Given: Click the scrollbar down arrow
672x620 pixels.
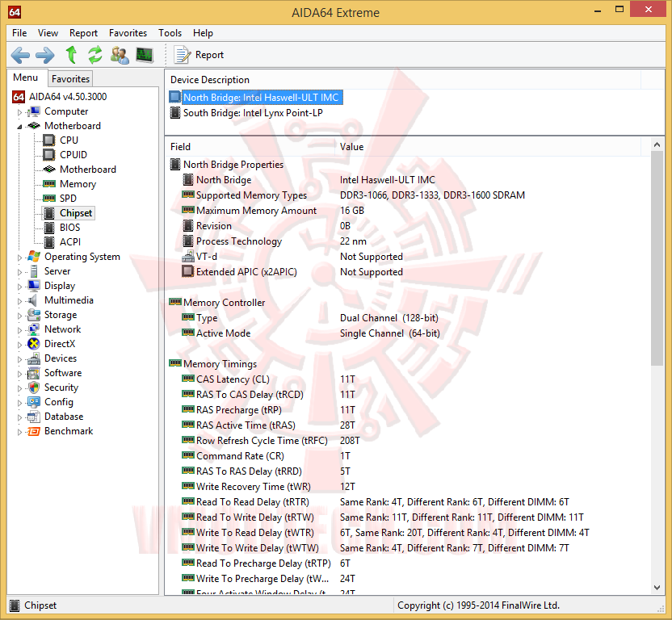Looking at the screenshot, I should click(657, 588).
